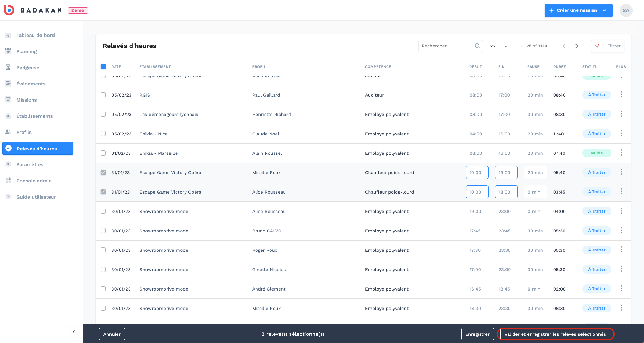Screen dimensions: 644x343
Task: Toggle the select-all header checkbox
Action: (103, 66)
